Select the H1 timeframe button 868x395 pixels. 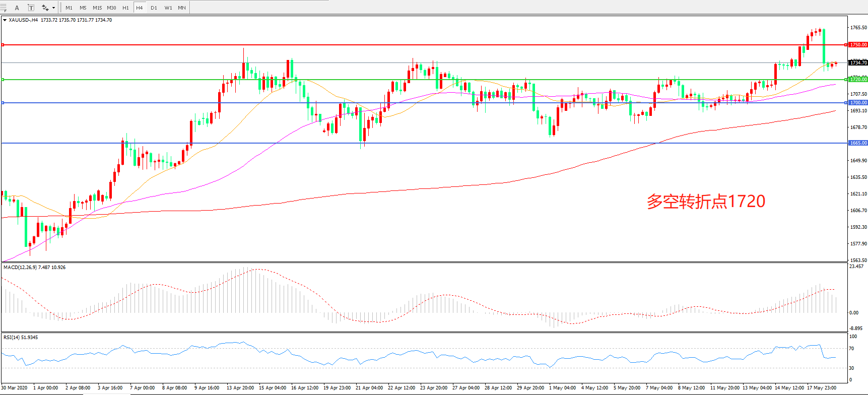click(125, 8)
